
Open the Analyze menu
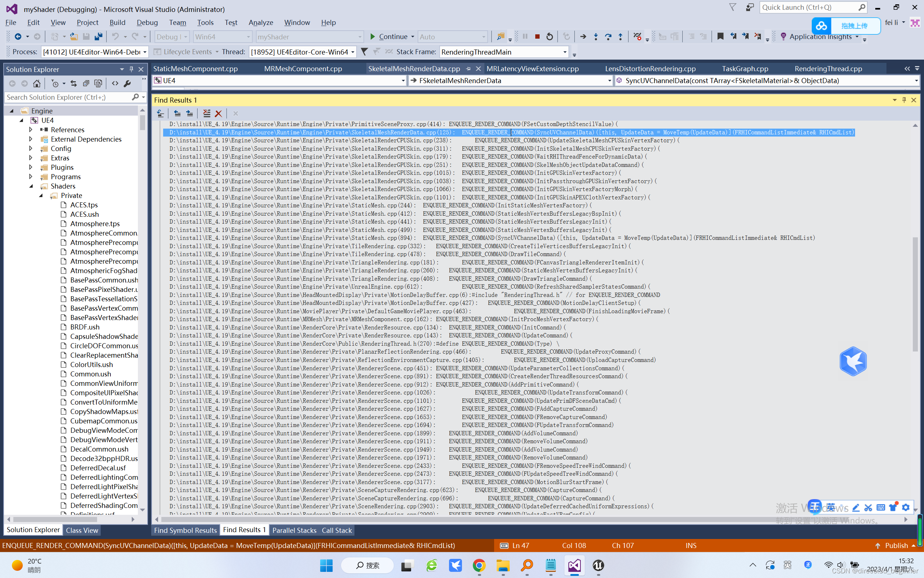click(261, 22)
